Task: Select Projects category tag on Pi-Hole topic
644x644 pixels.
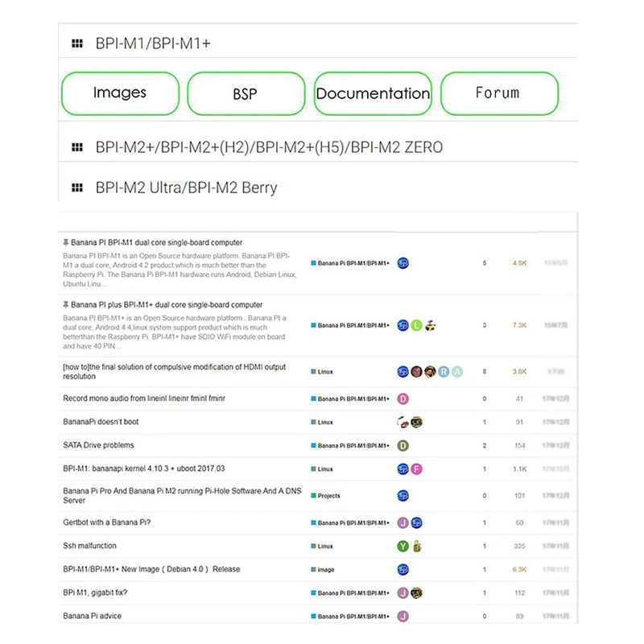Action: pyautogui.click(x=328, y=496)
